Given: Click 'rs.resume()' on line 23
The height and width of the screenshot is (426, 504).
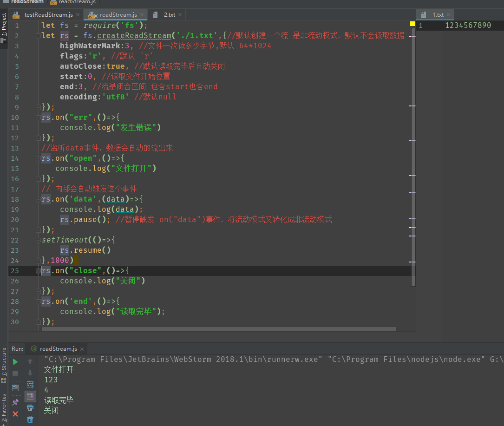Looking at the screenshot, I should coord(85,250).
